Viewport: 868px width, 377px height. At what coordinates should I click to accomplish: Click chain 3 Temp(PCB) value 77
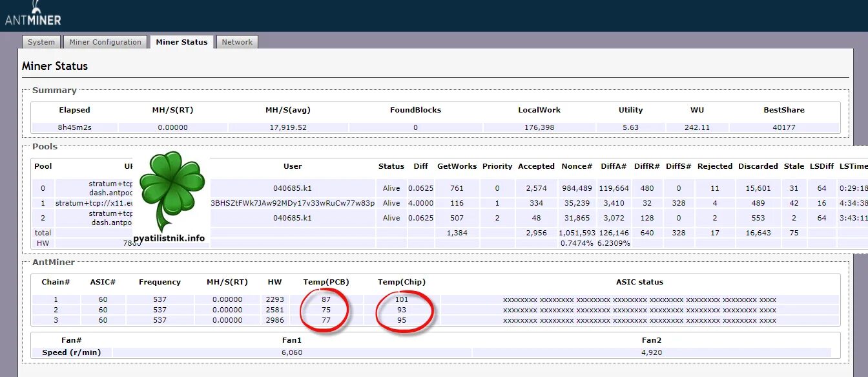(x=326, y=320)
